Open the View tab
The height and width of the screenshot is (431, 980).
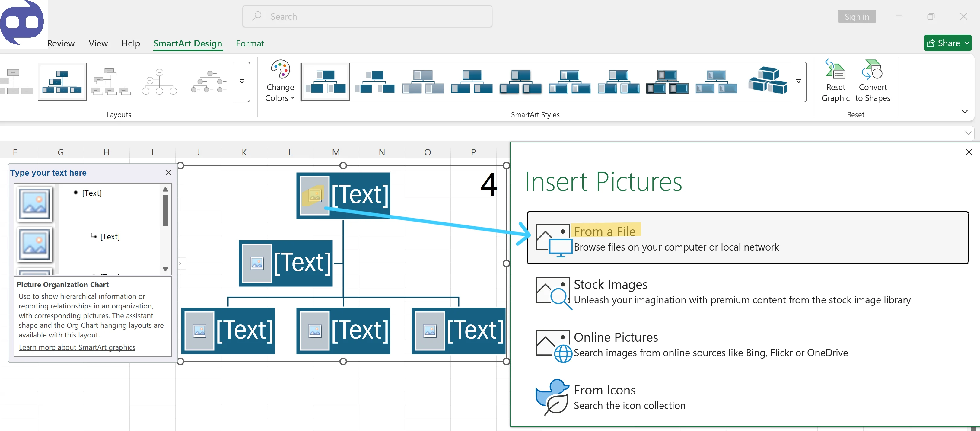(98, 43)
